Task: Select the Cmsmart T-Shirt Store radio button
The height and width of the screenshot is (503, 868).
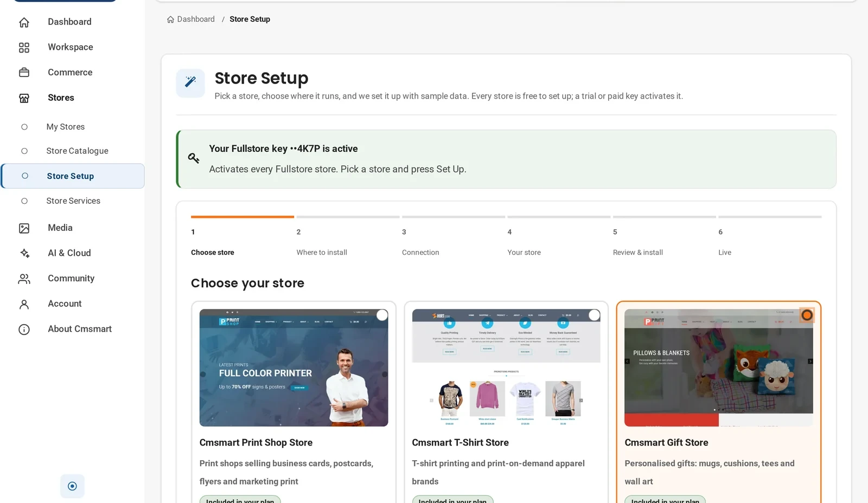Action: [x=595, y=315]
